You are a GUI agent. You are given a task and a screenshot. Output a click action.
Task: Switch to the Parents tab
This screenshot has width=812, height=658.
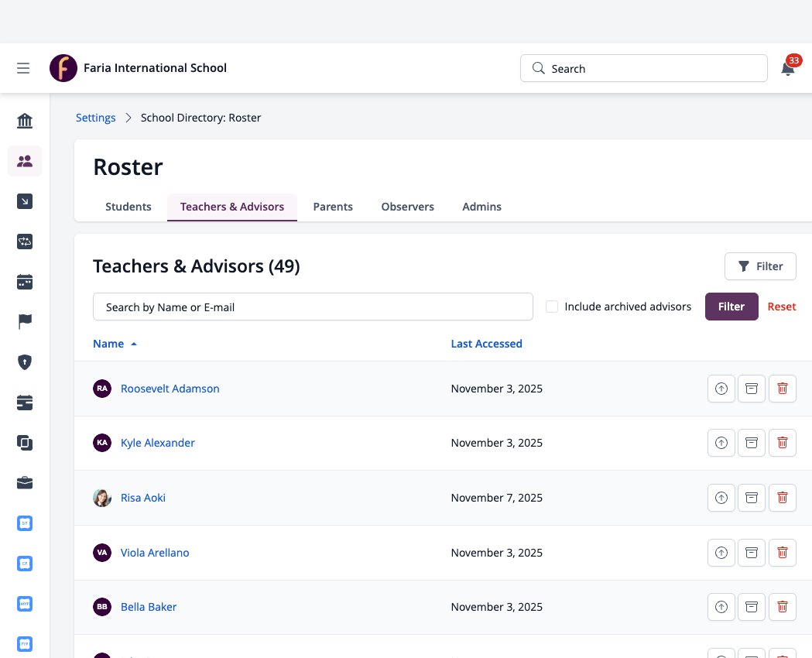coord(333,207)
